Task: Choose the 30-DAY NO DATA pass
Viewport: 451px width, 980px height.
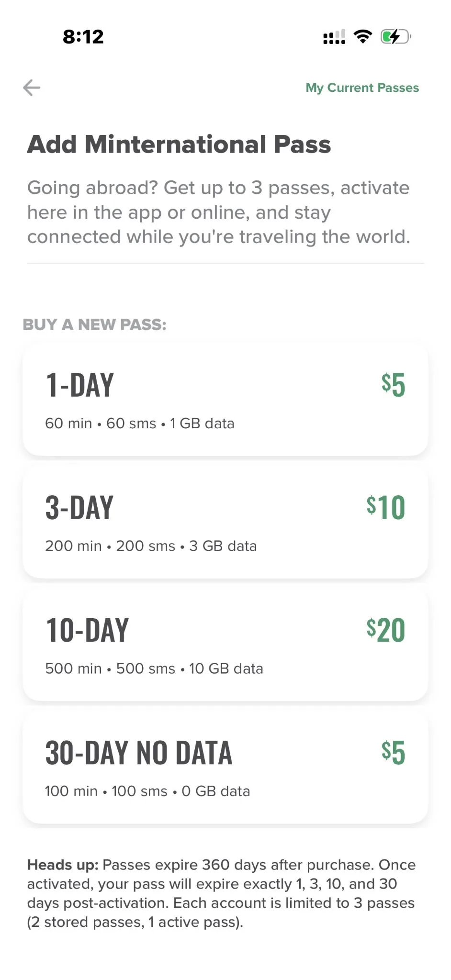Action: 225,767
